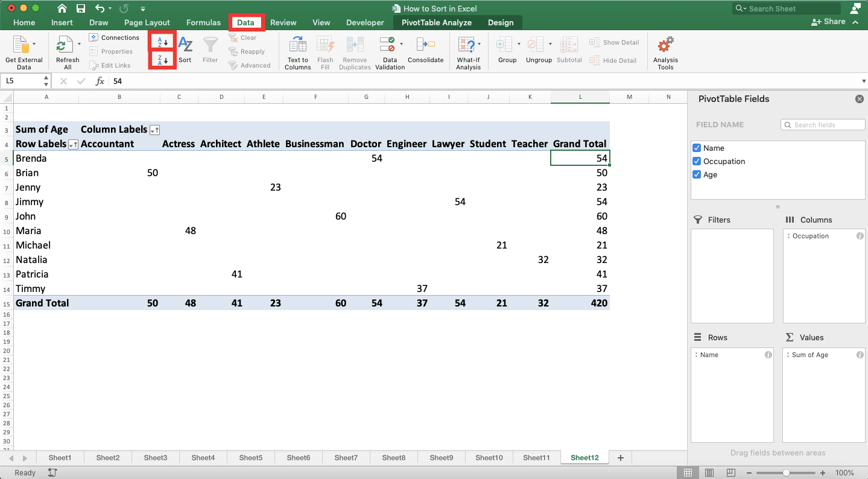The image size is (868, 479).
Task: Open Analysis Tools gear icon
Action: click(x=665, y=45)
